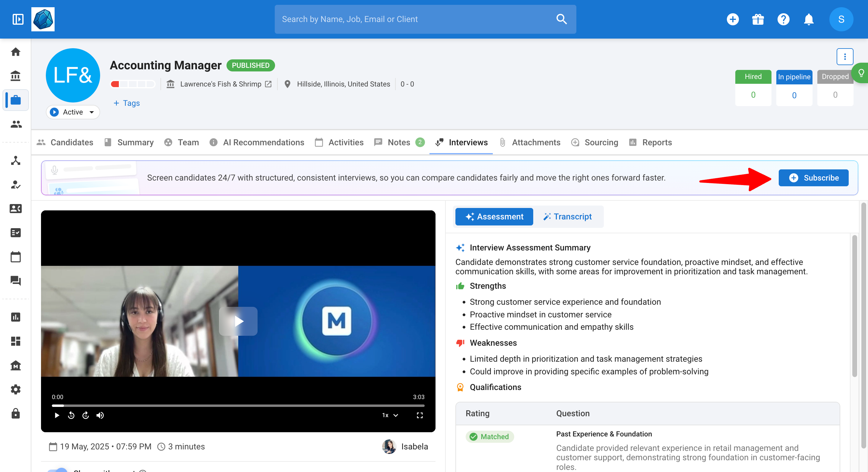Screen dimensions: 868x472
Task: Open the help question mark icon
Action: pyautogui.click(x=783, y=19)
